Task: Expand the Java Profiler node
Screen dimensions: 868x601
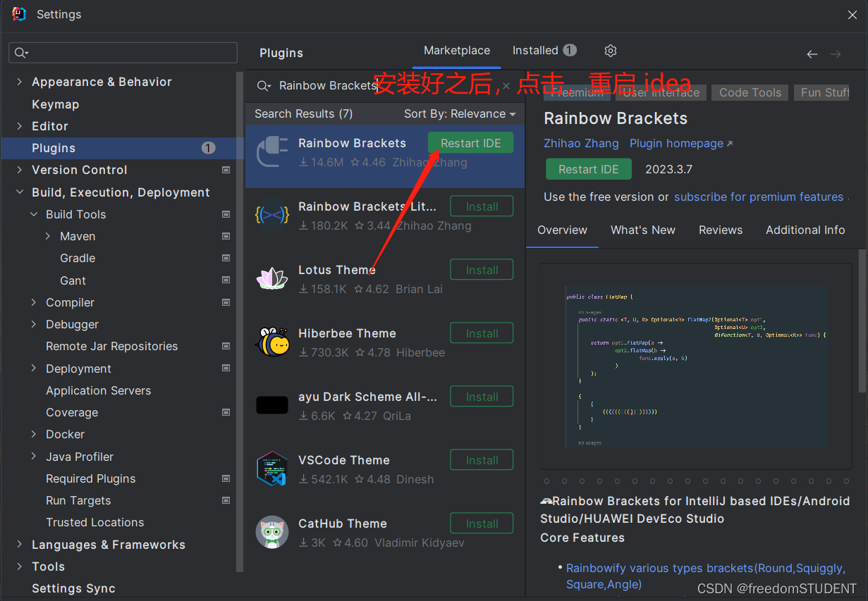Action: (34, 457)
